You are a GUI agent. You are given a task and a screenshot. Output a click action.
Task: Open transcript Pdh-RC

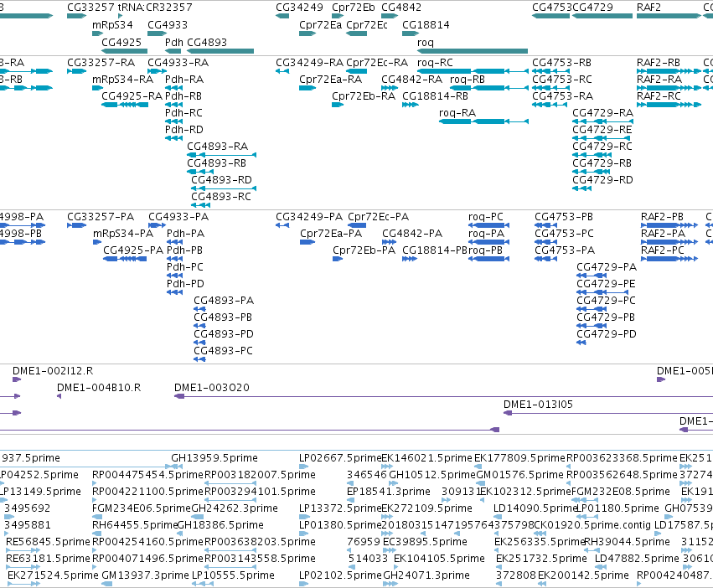(x=183, y=113)
